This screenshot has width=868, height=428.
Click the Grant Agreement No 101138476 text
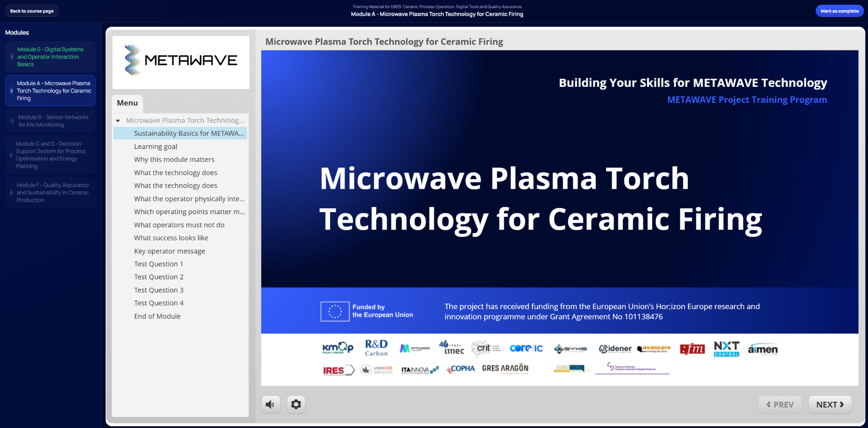[606, 317]
